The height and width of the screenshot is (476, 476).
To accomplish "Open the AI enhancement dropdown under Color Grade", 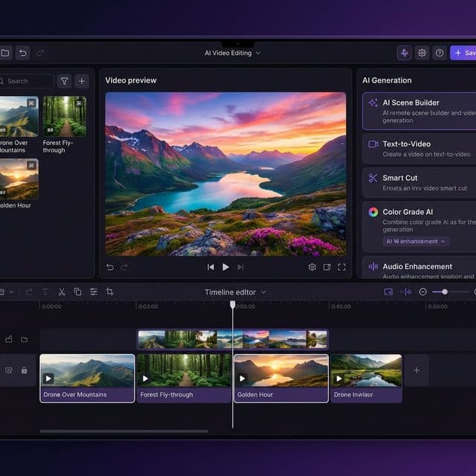I will click(416, 241).
